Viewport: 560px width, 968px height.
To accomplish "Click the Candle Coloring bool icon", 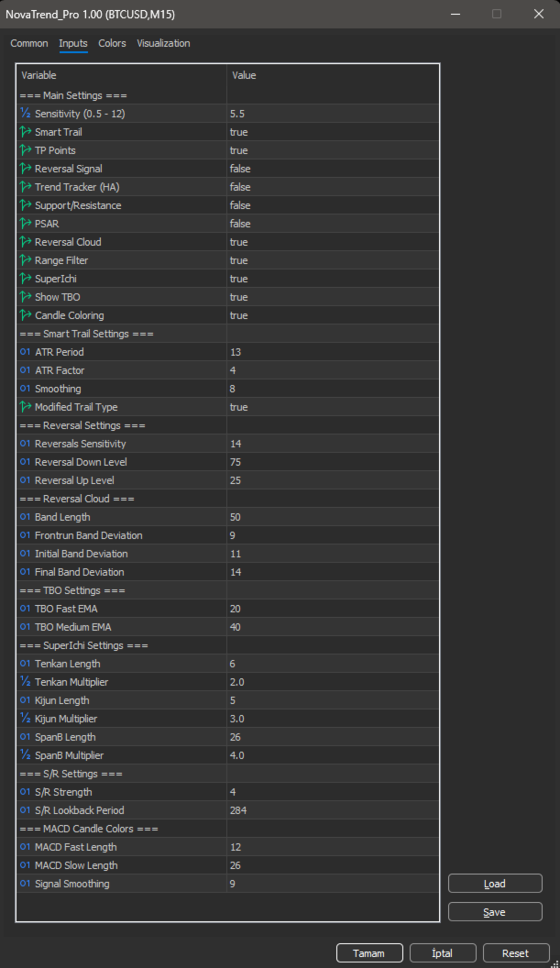I will 26,315.
